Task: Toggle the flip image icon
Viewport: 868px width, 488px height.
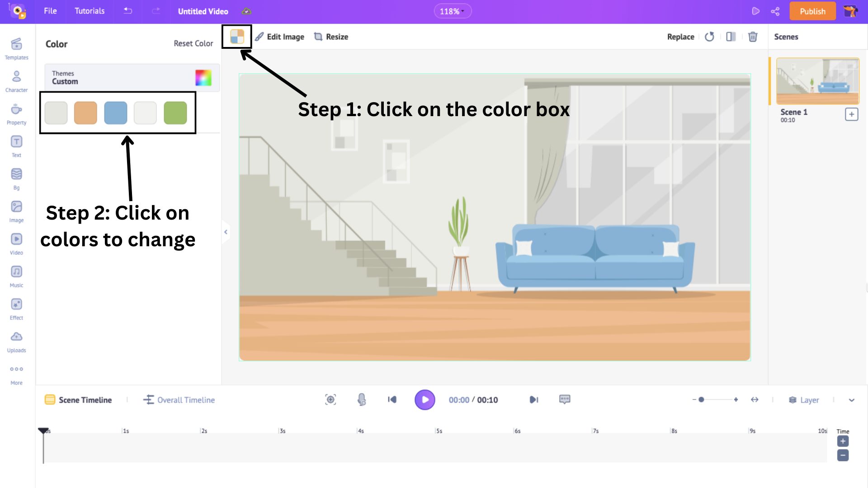Action: (x=730, y=36)
